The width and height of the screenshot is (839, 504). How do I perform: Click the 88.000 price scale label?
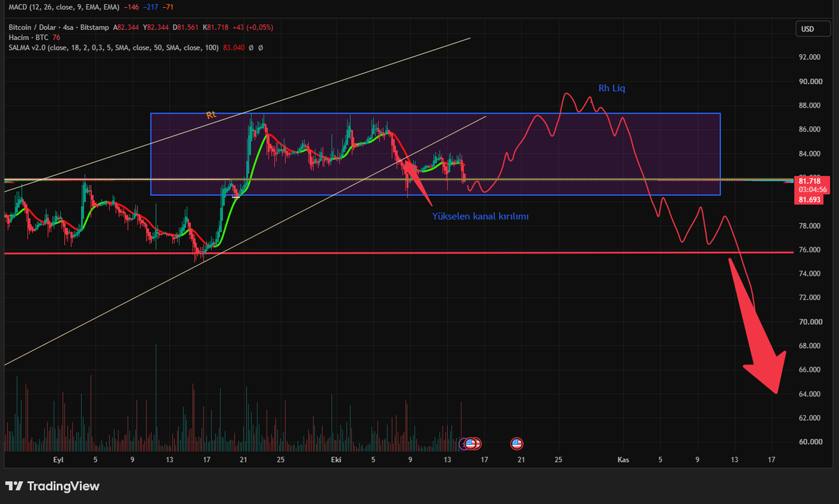click(x=810, y=106)
